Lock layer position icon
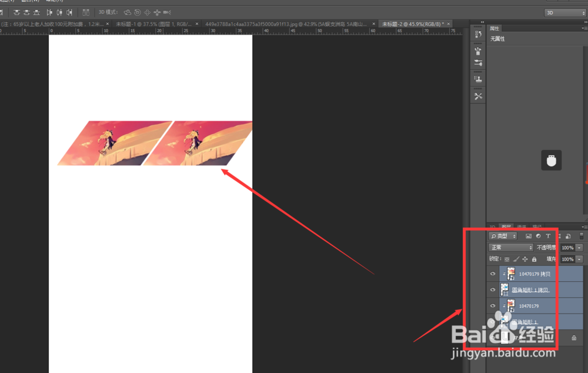Viewport: 588px width, 373px height. (525, 259)
